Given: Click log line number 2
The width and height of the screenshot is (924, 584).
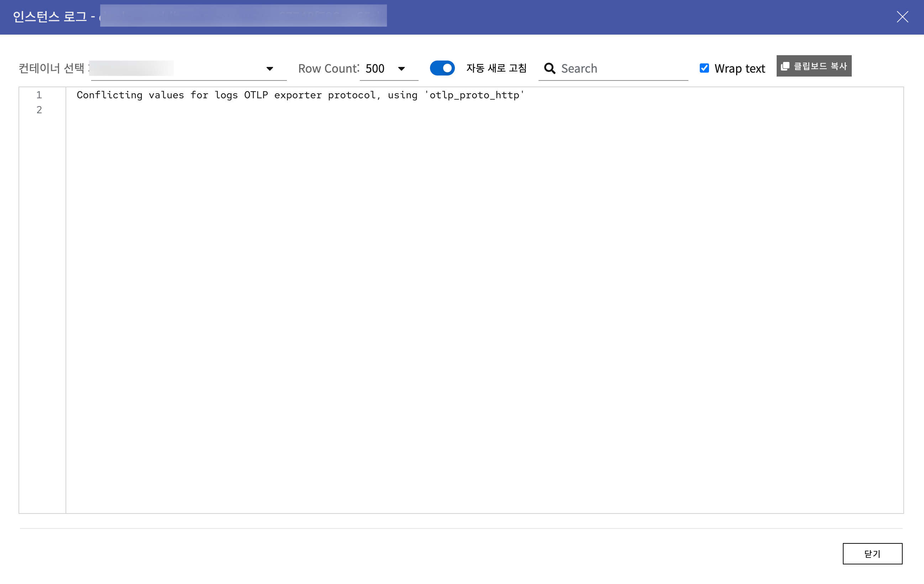Looking at the screenshot, I should (x=39, y=110).
